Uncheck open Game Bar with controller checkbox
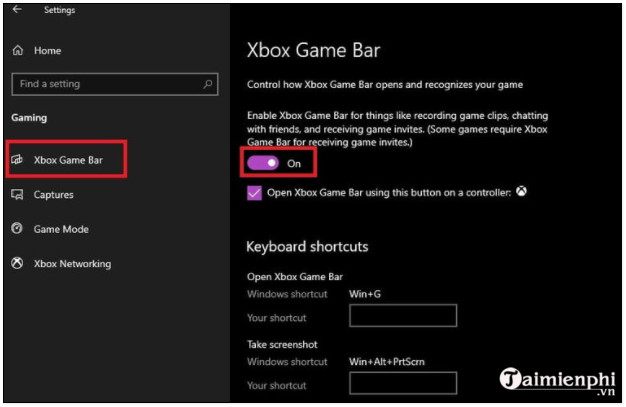The image size is (626, 407). click(x=254, y=192)
